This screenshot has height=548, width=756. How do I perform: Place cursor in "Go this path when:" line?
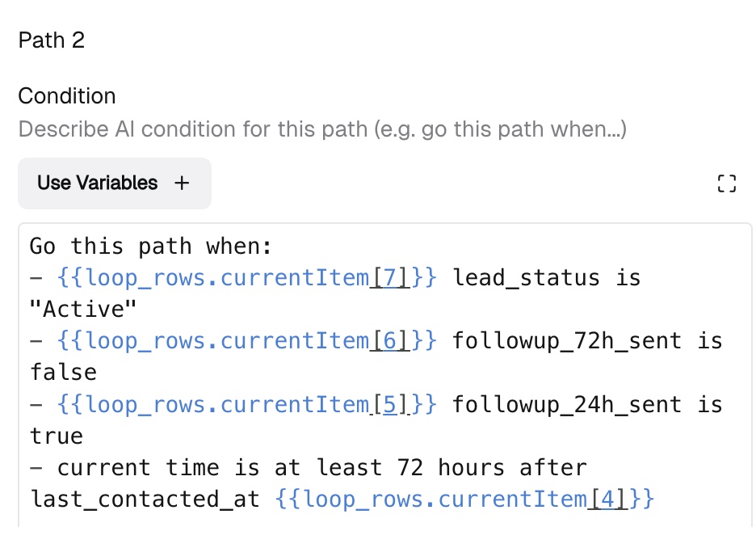click(x=149, y=246)
